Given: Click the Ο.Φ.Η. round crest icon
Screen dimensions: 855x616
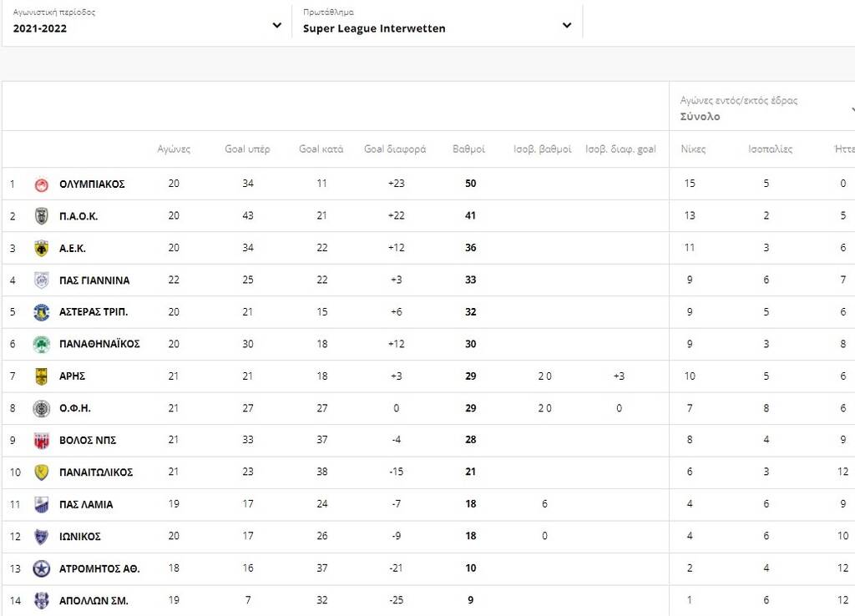Looking at the screenshot, I should click(x=42, y=408).
